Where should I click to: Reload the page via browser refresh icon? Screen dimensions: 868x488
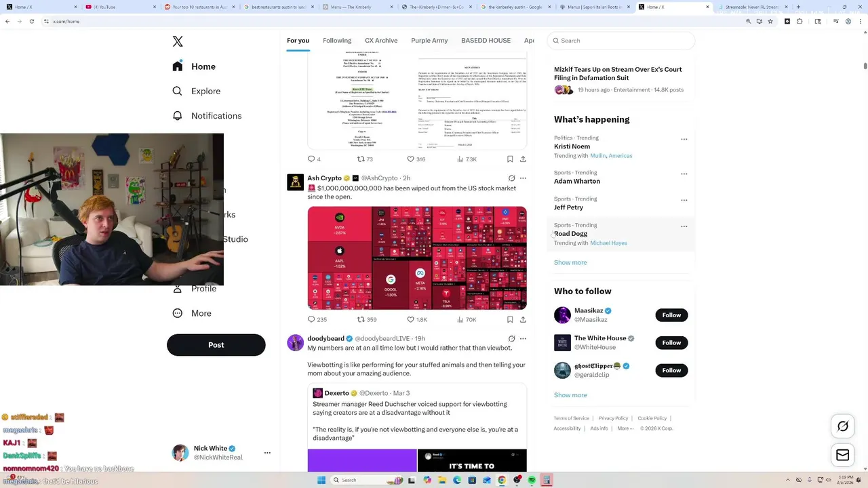tap(31, 21)
